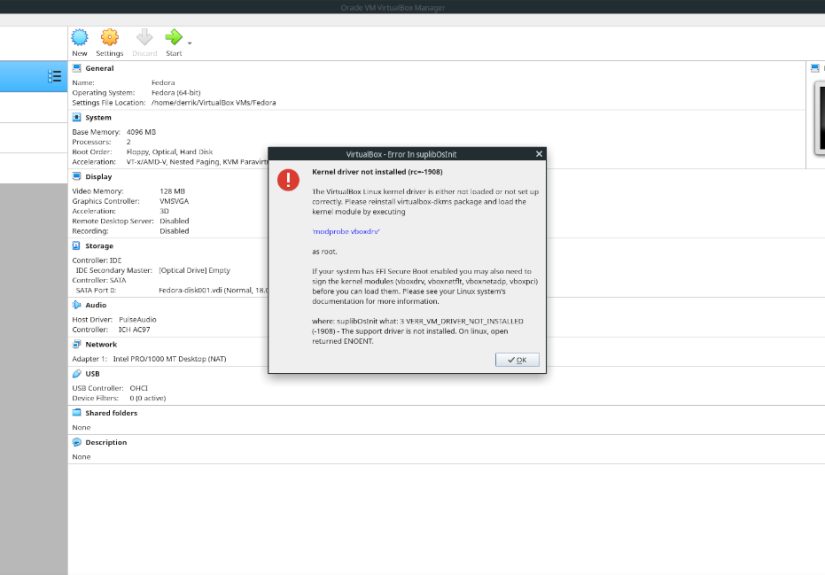The height and width of the screenshot is (575, 825).
Task: Click the USB section plug icon
Action: tap(77, 374)
